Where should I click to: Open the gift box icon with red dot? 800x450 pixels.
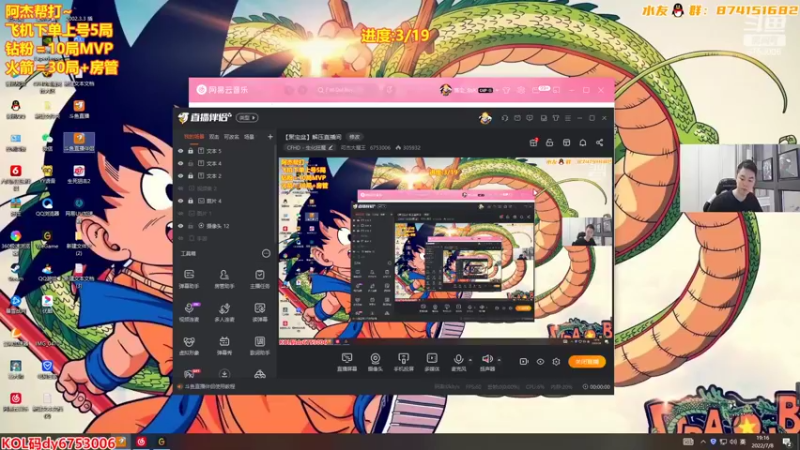(x=533, y=142)
